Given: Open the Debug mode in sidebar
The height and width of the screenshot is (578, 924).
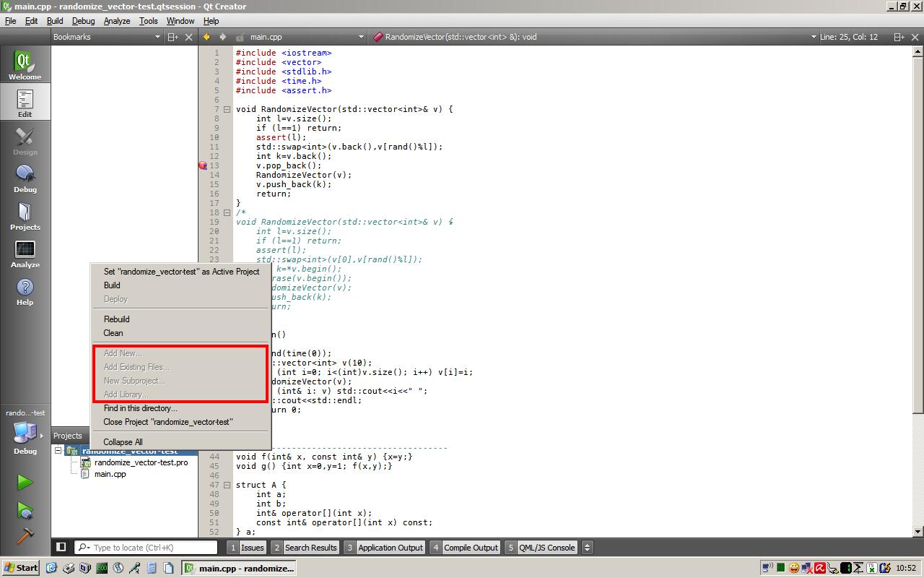Looking at the screenshot, I should click(x=25, y=178).
